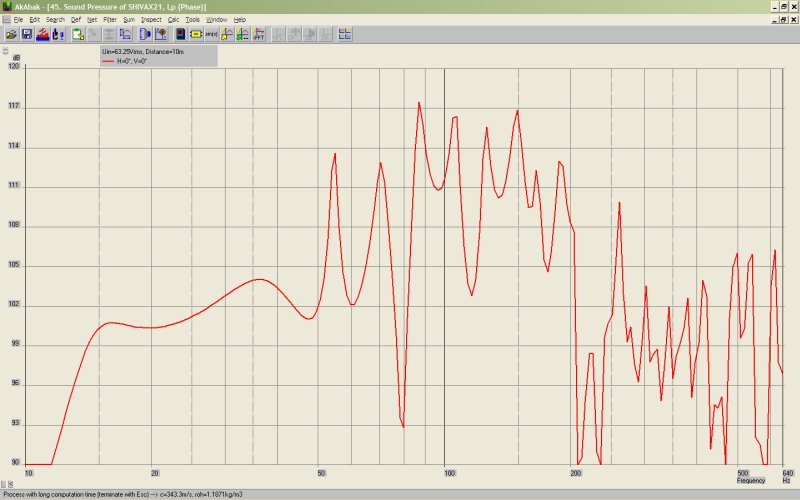
Task: Open the Def menu
Action: (x=75, y=19)
